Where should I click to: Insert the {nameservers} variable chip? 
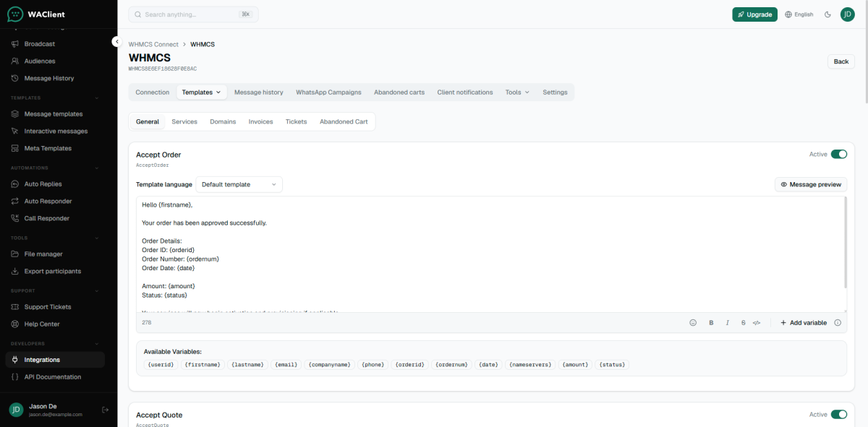click(x=530, y=365)
